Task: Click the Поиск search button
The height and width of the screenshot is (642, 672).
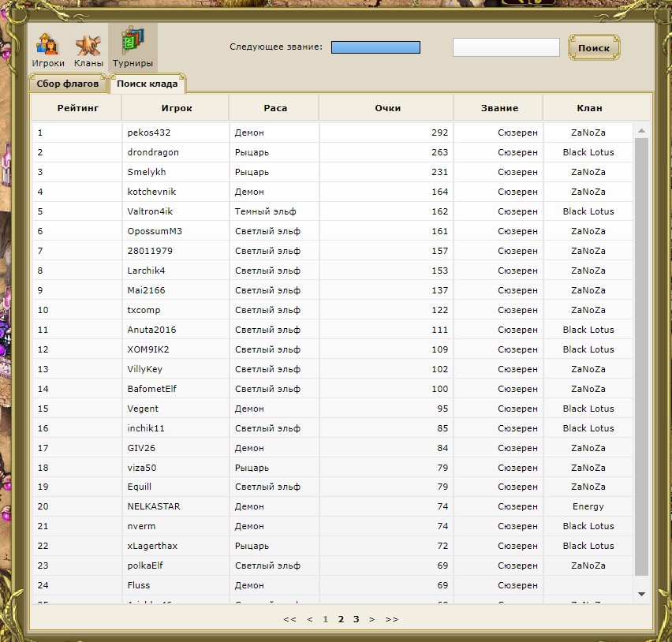Action: (594, 48)
